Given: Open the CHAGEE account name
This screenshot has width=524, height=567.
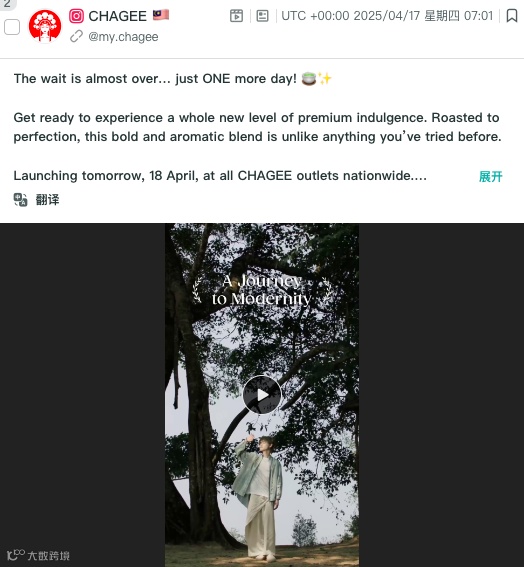Looking at the screenshot, I should 118,16.
